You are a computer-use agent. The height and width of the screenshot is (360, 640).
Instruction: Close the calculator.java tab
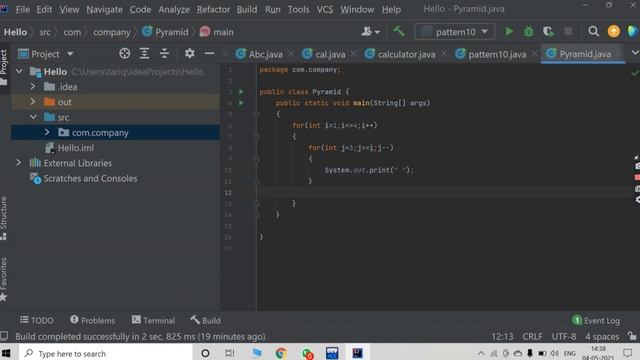click(x=444, y=54)
